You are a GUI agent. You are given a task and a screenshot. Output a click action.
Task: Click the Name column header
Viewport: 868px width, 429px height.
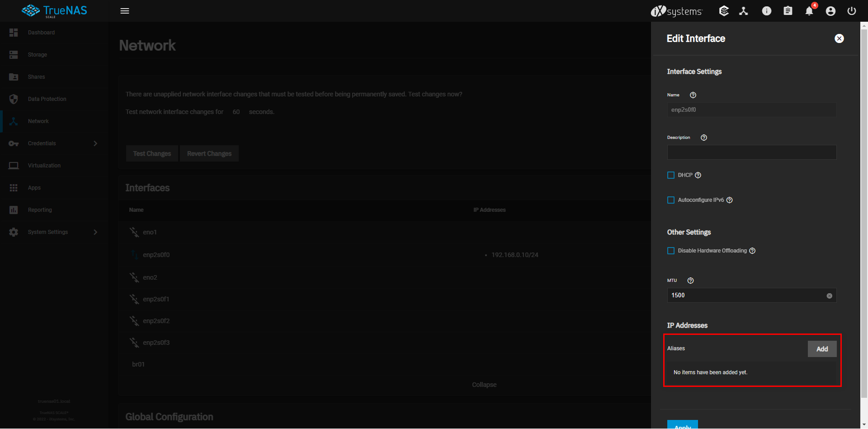coord(136,210)
